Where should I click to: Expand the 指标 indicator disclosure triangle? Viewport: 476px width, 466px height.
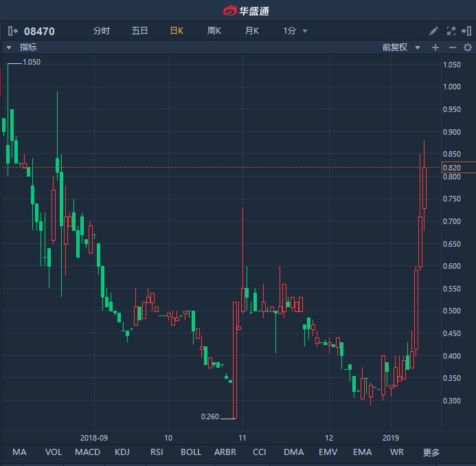pos(9,47)
